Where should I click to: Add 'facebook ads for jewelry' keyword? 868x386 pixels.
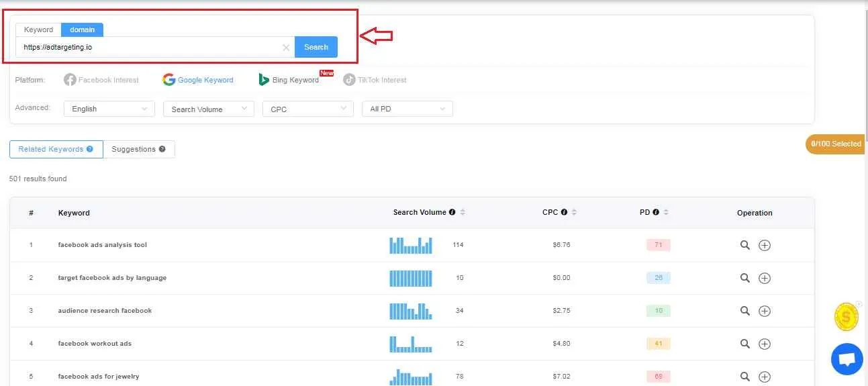click(765, 377)
